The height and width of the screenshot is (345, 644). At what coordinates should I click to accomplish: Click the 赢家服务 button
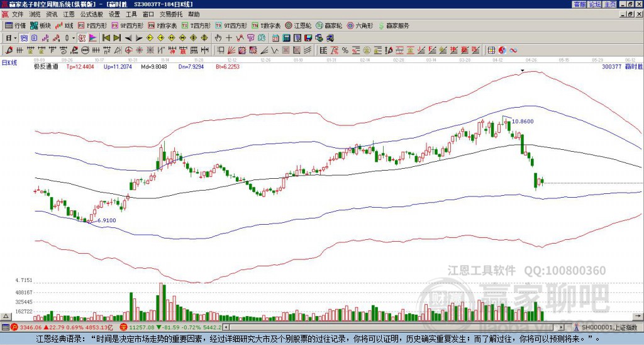pyautogui.click(x=394, y=25)
